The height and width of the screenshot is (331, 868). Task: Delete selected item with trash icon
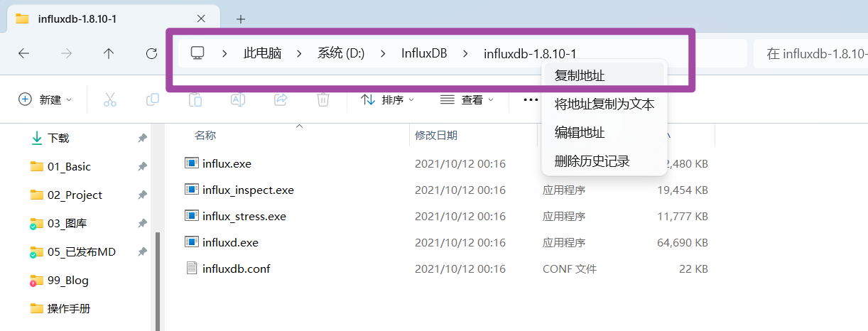tap(322, 99)
